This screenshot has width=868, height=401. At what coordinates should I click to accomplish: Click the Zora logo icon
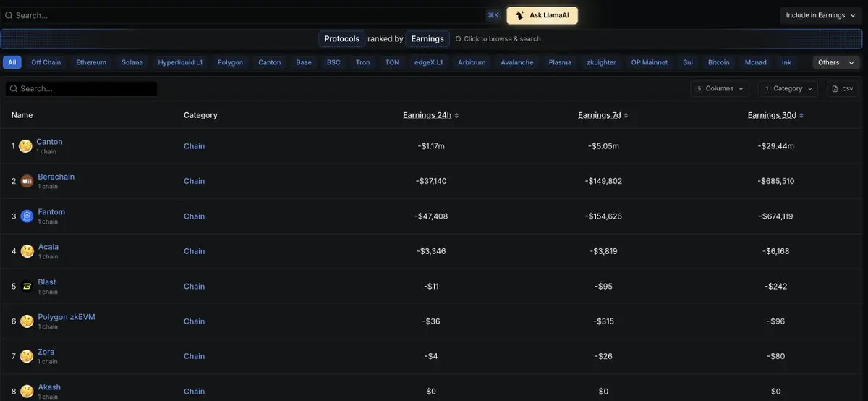[27, 356]
